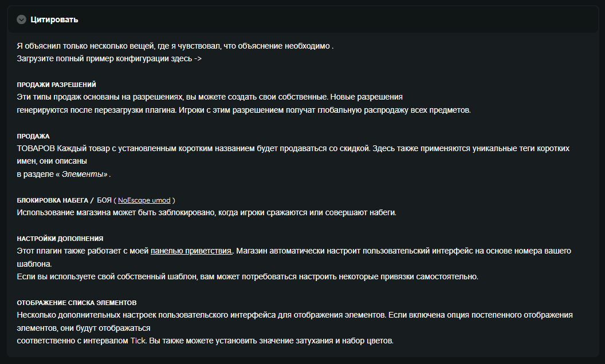This screenshot has height=364, width=605.
Task: Click the "ОТОБРАЖЕНИЕ СПИСКА ЭЛЕМЕНТОВ" heading
Action: [77, 302]
